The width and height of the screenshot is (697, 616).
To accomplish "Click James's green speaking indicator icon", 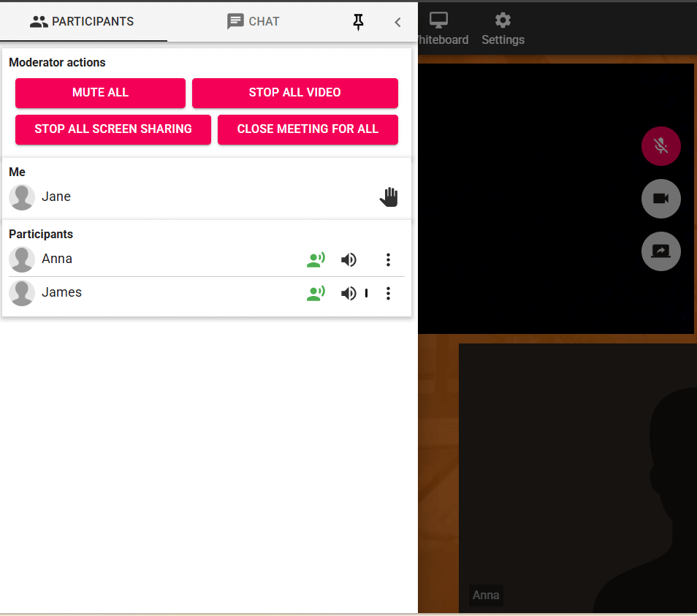I will [316, 293].
